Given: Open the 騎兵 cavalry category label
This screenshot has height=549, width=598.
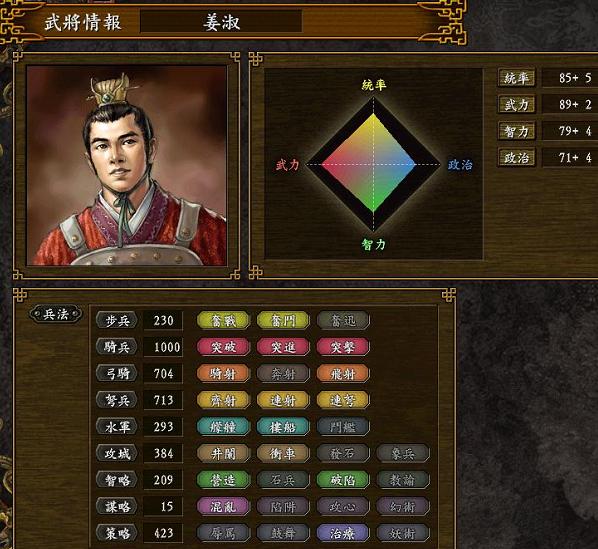Looking at the screenshot, I should click(x=117, y=347).
